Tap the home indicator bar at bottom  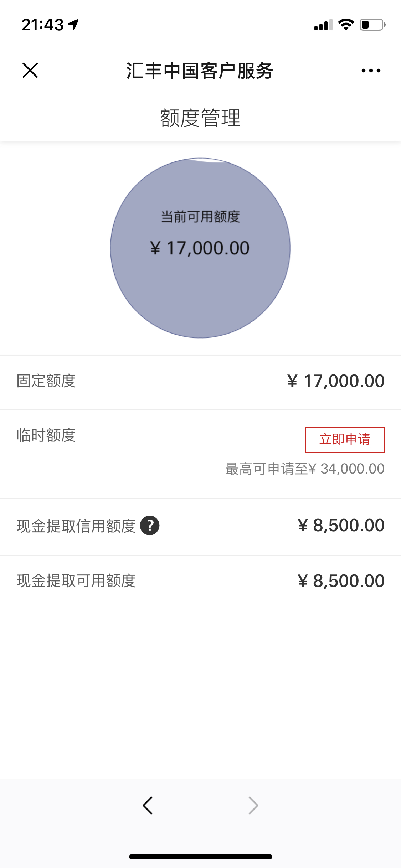coord(201,857)
